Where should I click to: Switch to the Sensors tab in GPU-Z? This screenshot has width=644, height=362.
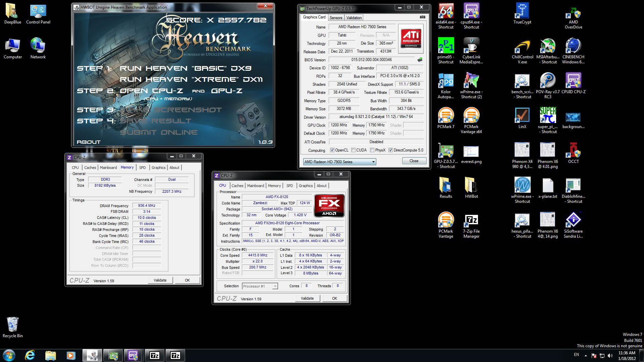pos(336,18)
